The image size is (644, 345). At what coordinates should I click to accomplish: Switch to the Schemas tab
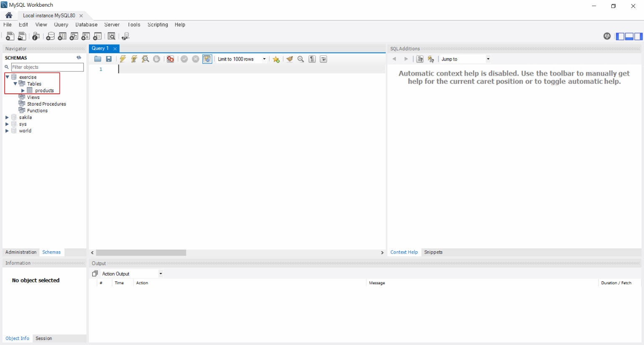[x=52, y=252]
